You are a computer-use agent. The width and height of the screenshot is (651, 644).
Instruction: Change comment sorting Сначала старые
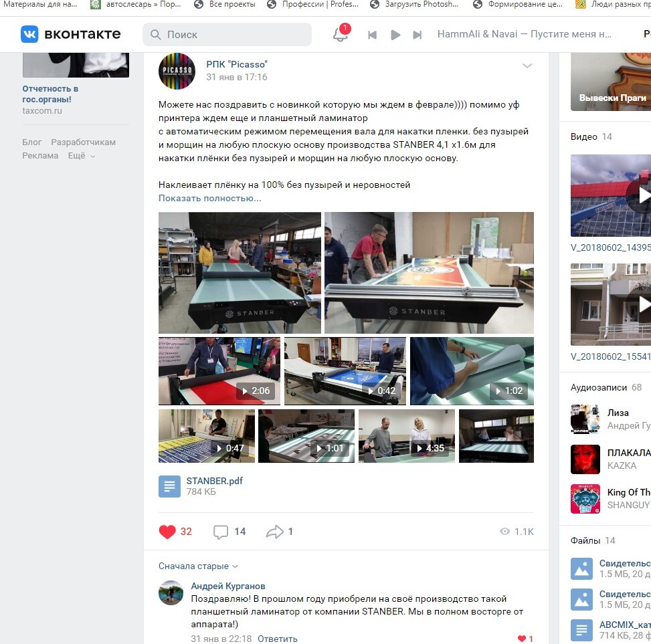[198, 566]
